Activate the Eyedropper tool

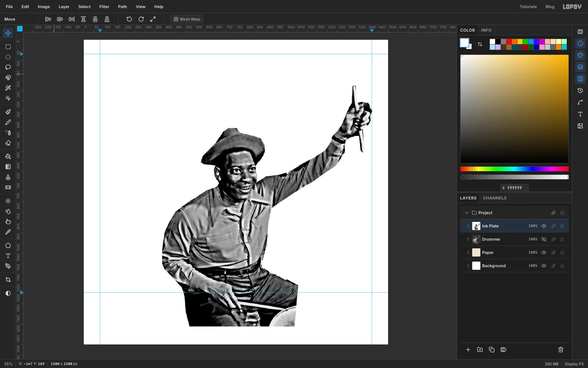pyautogui.click(x=8, y=232)
